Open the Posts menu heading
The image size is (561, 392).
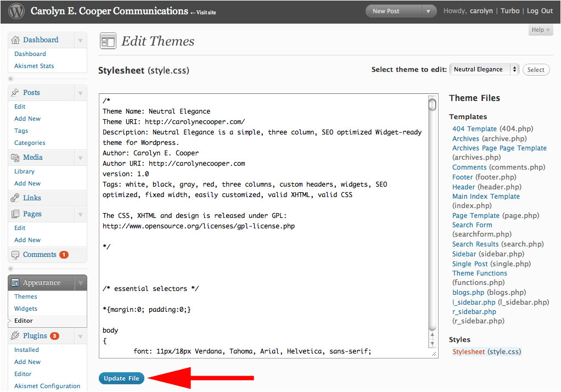point(31,92)
